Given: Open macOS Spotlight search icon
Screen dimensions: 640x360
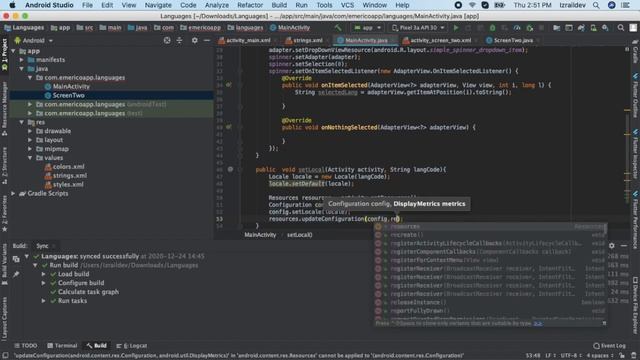Looking at the screenshot, I should [x=596, y=5].
